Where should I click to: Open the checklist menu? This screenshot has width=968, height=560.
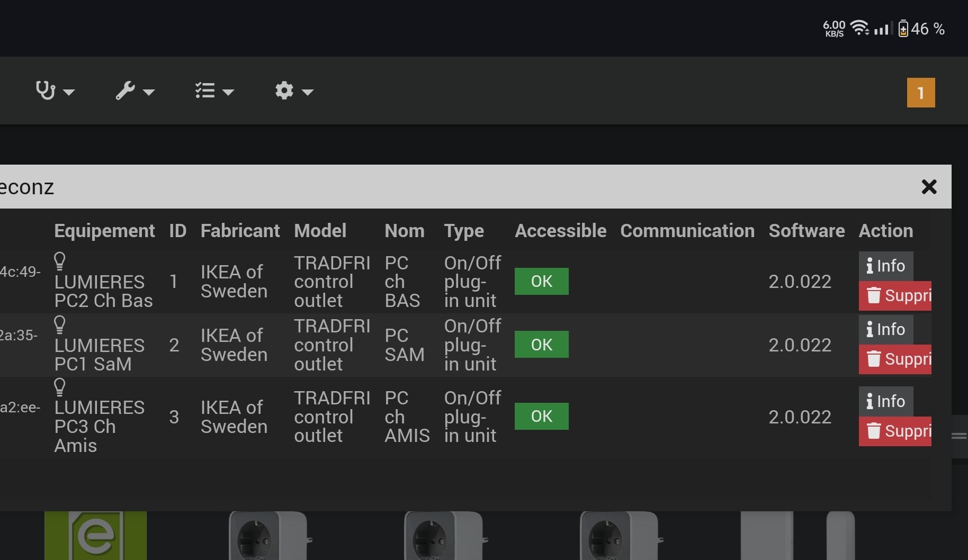click(205, 91)
